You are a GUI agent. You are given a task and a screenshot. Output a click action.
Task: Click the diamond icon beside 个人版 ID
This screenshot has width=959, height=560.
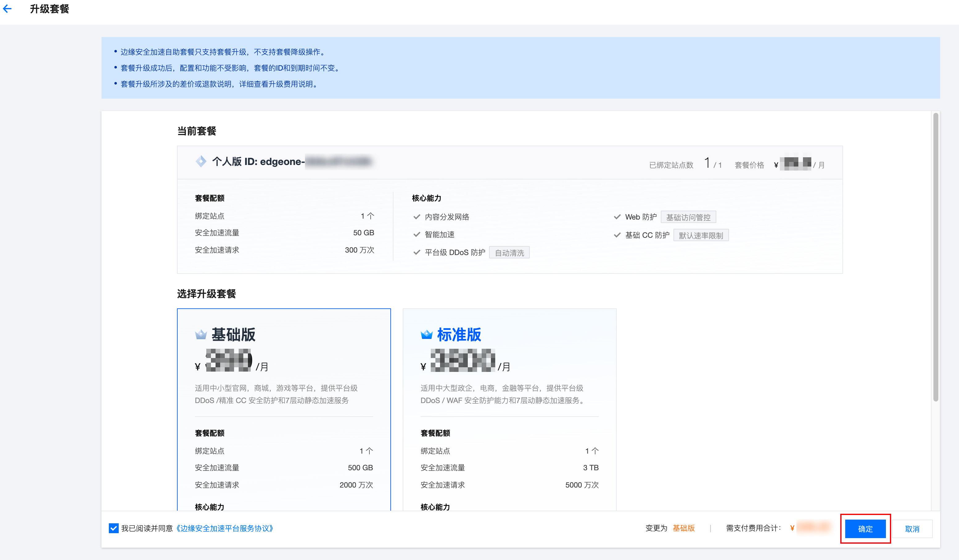pos(201,161)
